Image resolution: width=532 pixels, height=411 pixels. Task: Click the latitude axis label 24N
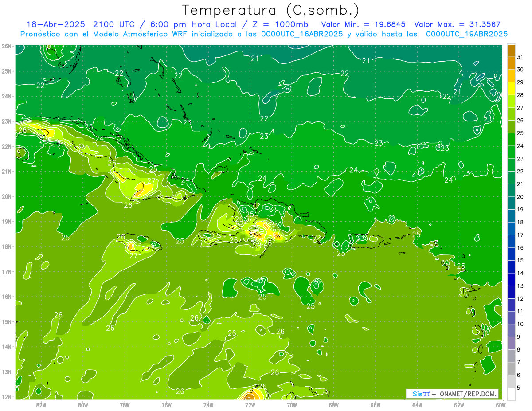click(7, 96)
